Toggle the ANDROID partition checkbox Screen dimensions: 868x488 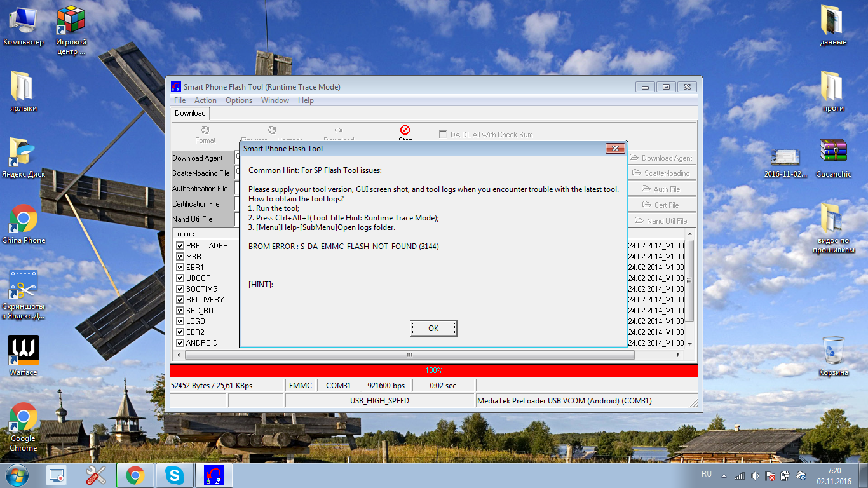[x=180, y=343]
